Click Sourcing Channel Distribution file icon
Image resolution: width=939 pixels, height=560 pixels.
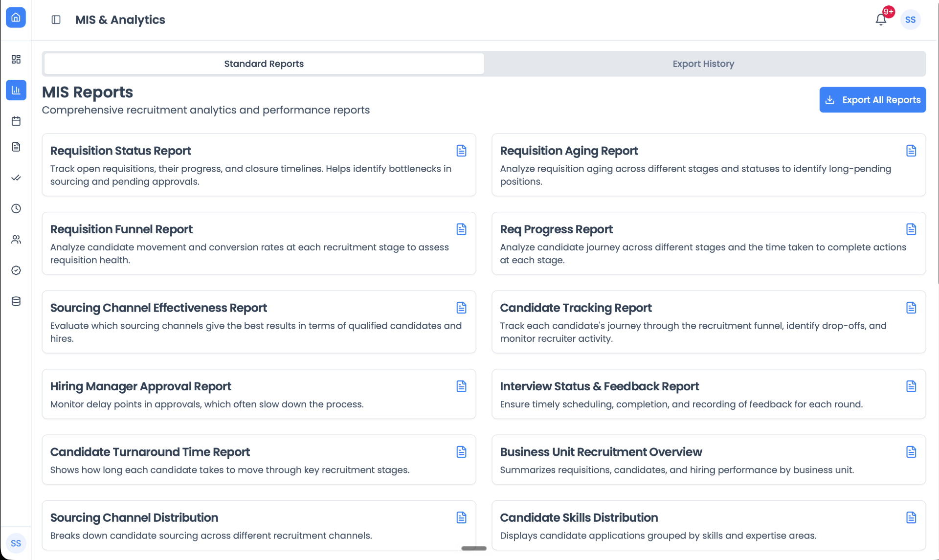[461, 517]
